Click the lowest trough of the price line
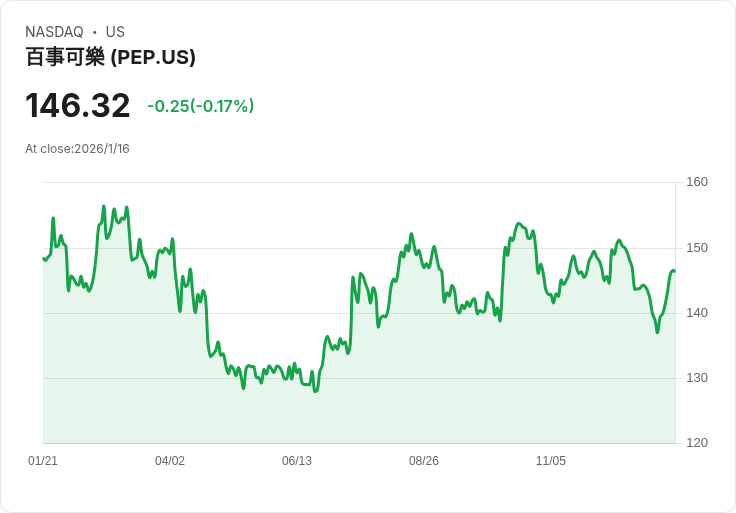Image resolution: width=736 pixels, height=513 pixels. (316, 391)
